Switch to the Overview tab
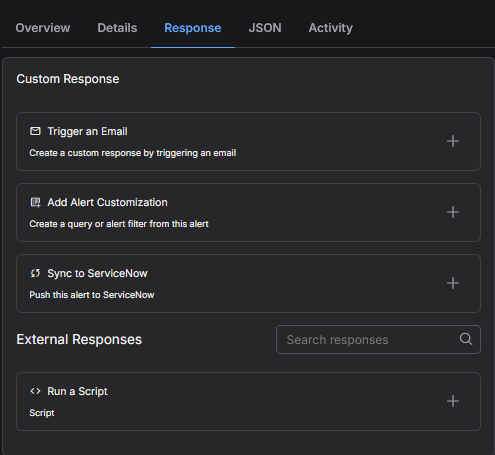The width and height of the screenshot is (495, 455). tap(43, 28)
